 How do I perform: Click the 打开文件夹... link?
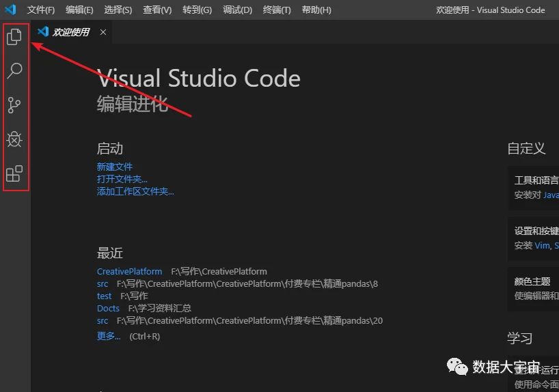coord(122,179)
